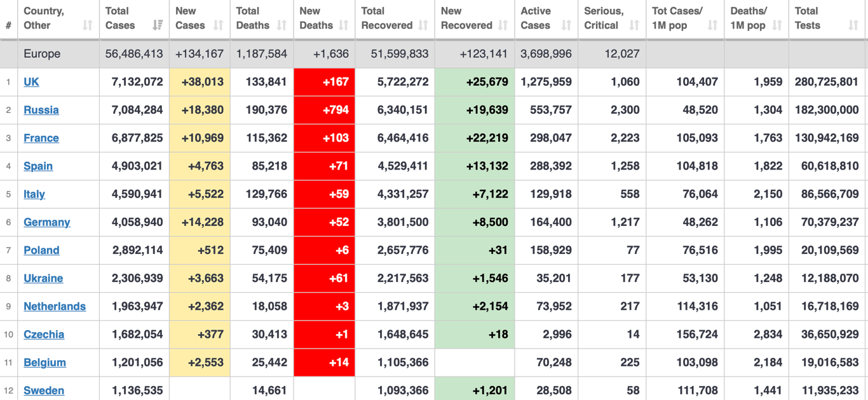Image resolution: width=868 pixels, height=400 pixels.
Task: Select Ukraine new deaths cell +61
Action: click(324, 277)
